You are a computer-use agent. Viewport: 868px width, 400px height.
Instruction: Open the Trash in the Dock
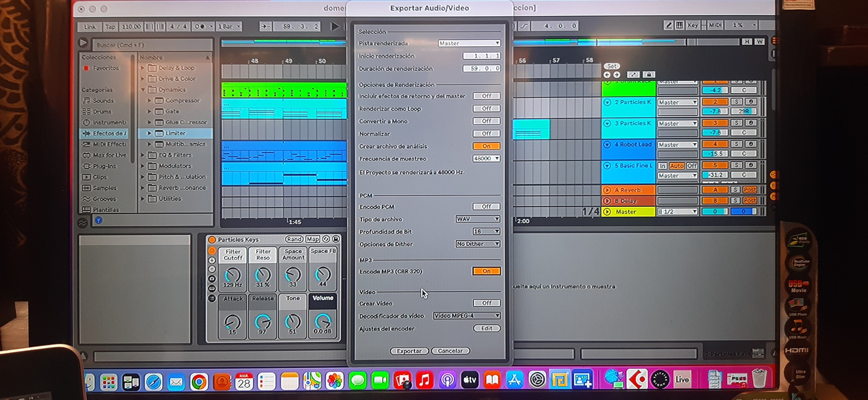[x=759, y=379]
